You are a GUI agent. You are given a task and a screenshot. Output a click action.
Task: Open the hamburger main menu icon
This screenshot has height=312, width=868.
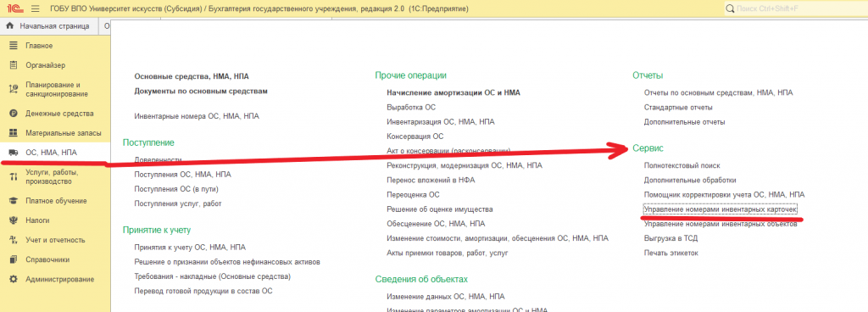tap(36, 8)
